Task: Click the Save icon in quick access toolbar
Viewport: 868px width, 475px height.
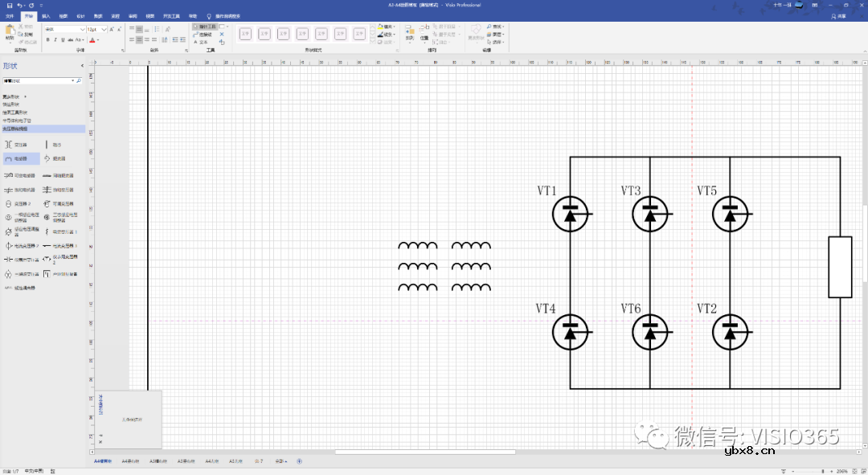Action: coord(8,5)
